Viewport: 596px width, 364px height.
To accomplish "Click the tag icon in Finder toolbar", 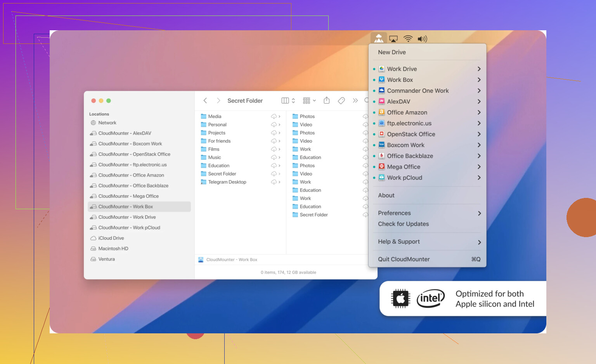I will click(341, 101).
